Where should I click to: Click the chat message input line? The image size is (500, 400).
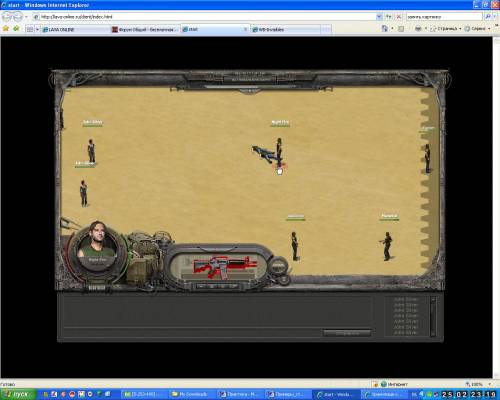click(x=193, y=333)
